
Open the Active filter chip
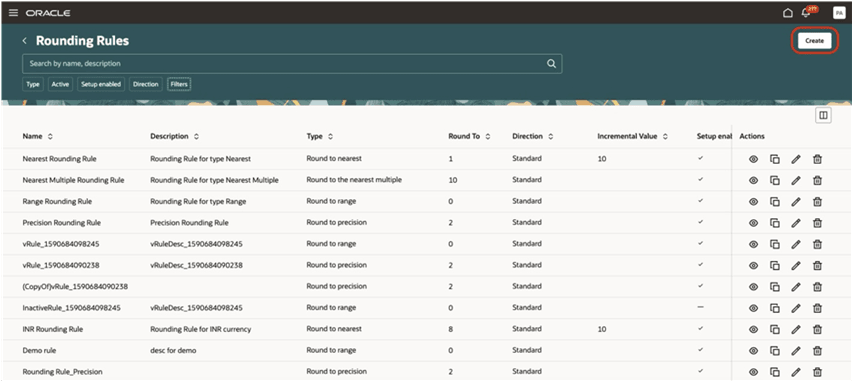coord(60,84)
